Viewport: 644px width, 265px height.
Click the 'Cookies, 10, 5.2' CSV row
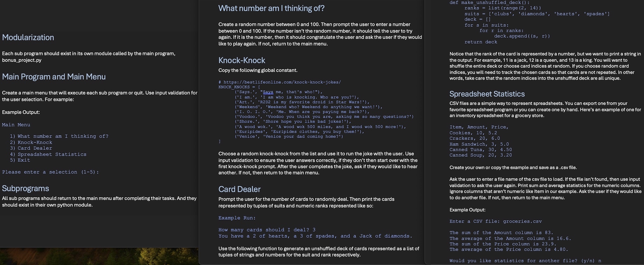tap(473, 133)
